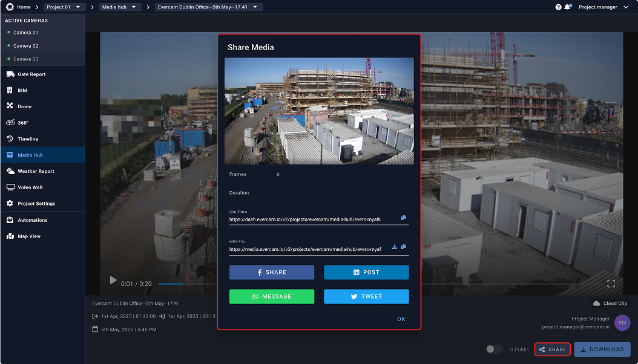Open the Project 01 dropdown

(64, 7)
